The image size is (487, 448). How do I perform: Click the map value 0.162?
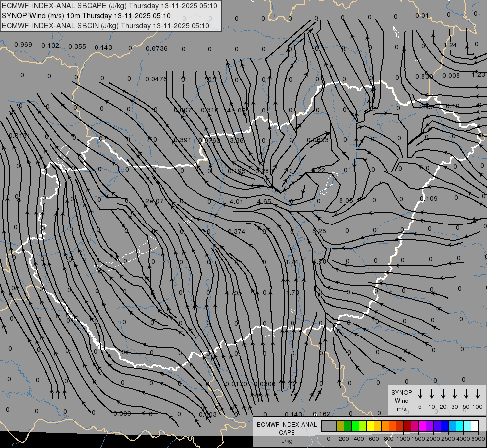pyautogui.click(x=322, y=414)
